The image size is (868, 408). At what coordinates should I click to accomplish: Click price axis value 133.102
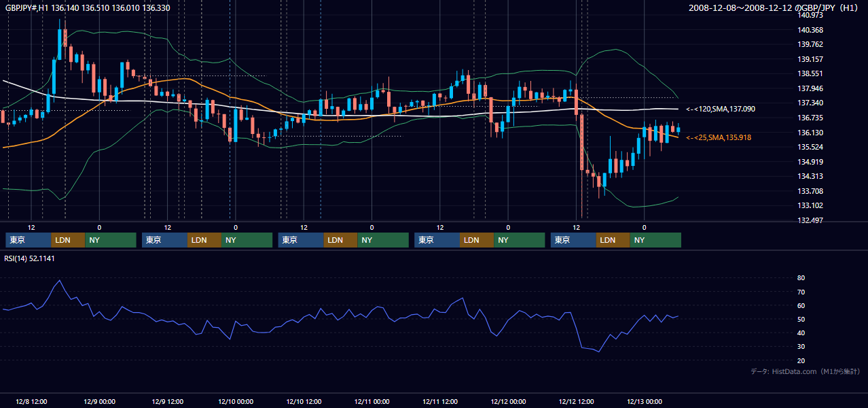tap(811, 205)
